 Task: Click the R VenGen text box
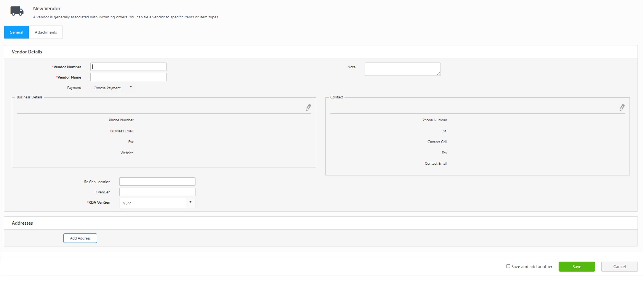point(157,192)
